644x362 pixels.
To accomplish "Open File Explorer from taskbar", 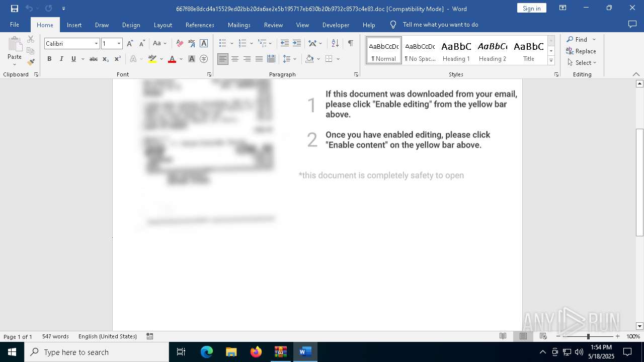I will tap(231, 352).
